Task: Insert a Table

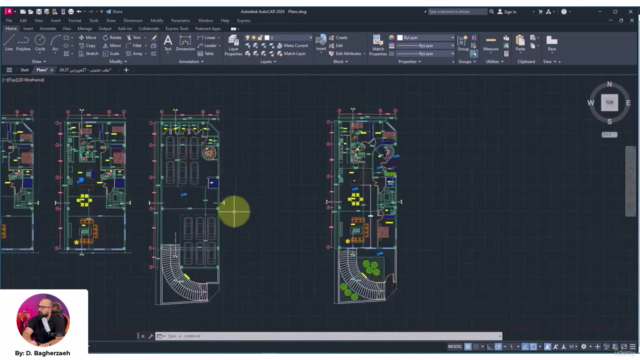Action: point(206,53)
